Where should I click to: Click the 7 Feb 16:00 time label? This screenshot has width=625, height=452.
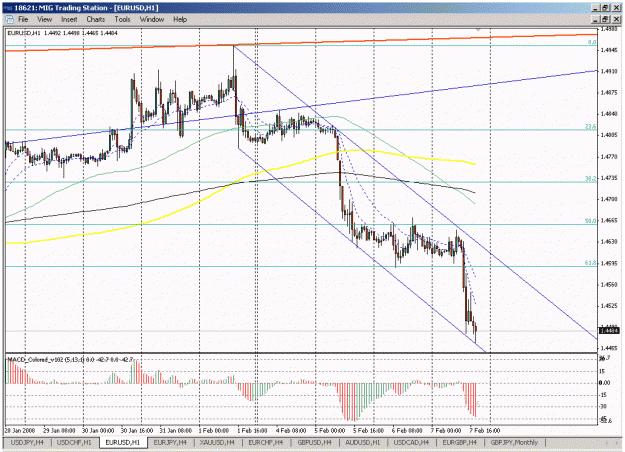(x=485, y=430)
